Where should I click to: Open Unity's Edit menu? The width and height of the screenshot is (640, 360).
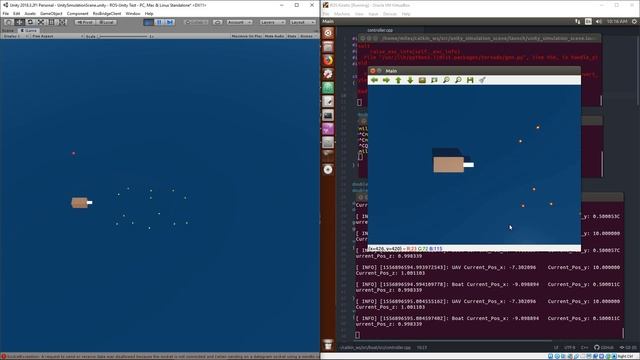click(16, 13)
